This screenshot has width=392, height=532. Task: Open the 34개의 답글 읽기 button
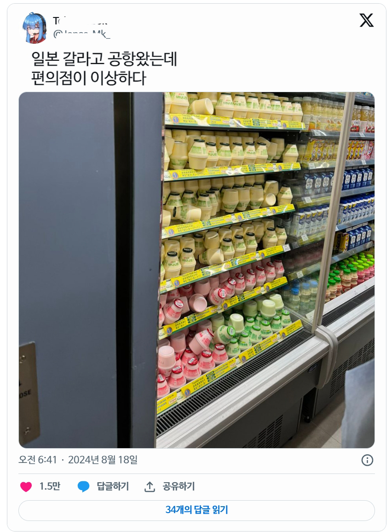point(196,510)
